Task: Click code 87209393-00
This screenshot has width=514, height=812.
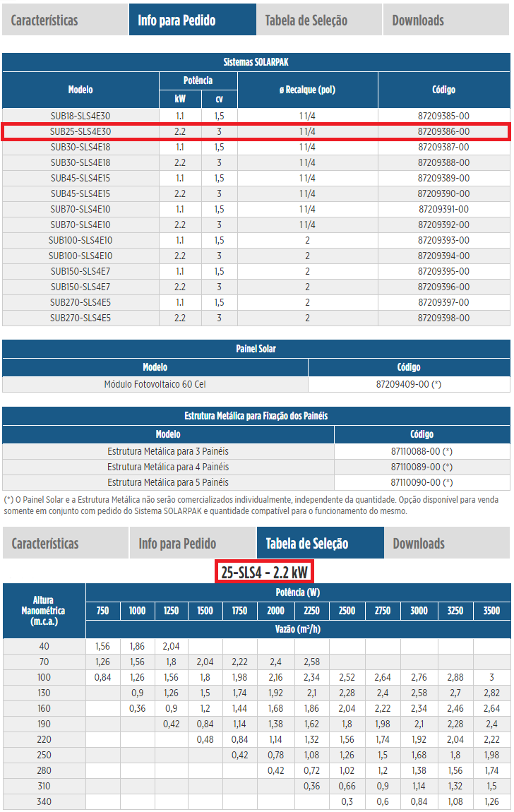Action: 443,240
